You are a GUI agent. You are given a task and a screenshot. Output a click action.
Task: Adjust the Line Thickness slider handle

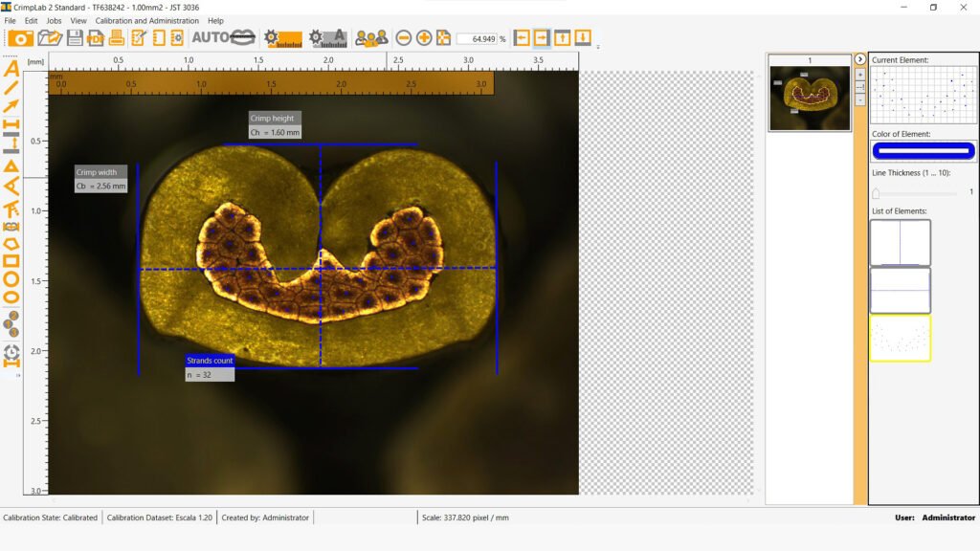point(876,192)
